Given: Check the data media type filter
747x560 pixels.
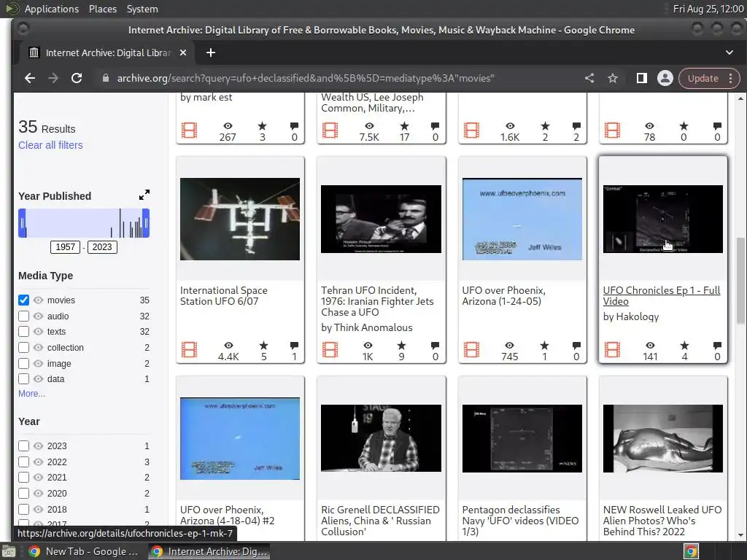Looking at the screenshot, I should pos(23,379).
